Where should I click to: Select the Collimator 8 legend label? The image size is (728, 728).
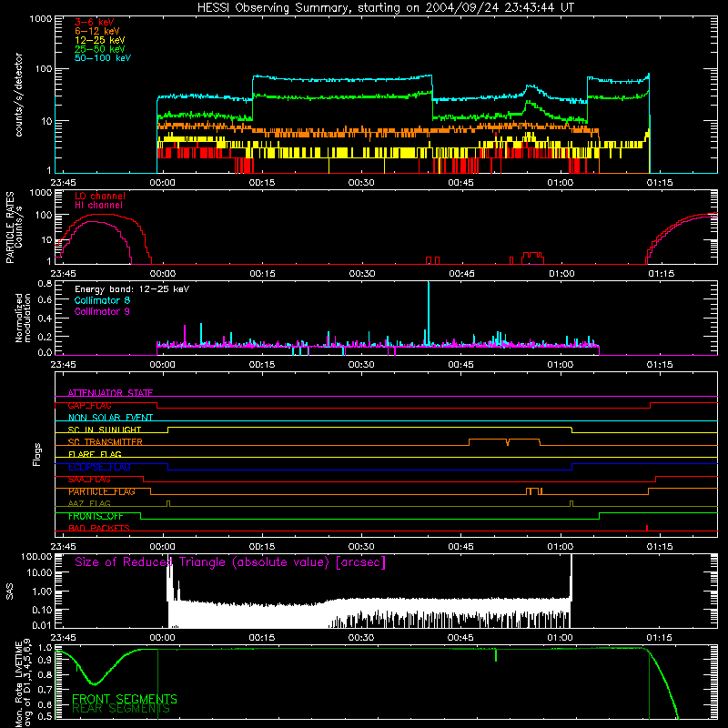click(x=102, y=300)
